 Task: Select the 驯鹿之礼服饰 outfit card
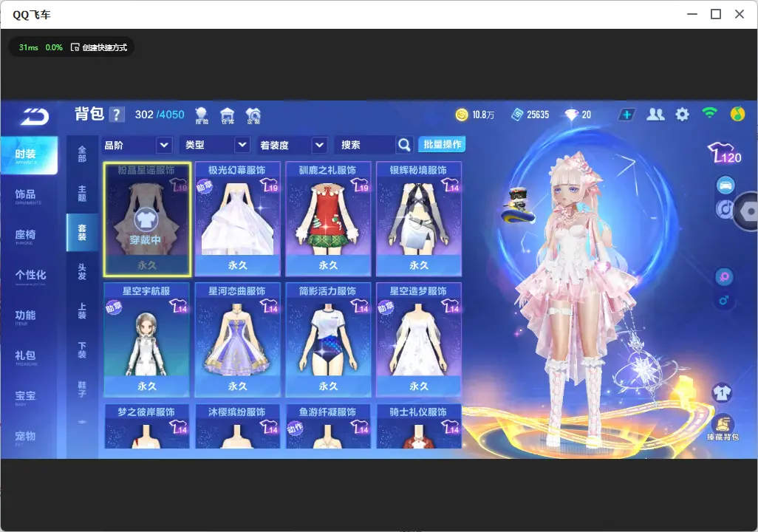pos(328,219)
